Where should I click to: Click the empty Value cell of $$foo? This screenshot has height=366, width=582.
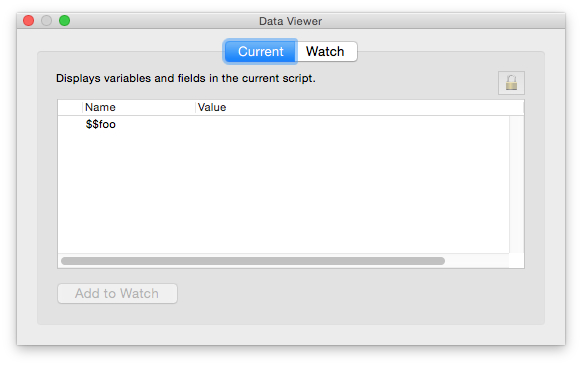[x=352, y=124]
